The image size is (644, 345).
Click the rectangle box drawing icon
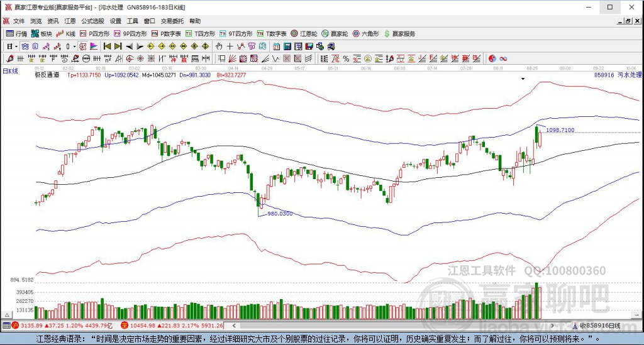point(221,58)
